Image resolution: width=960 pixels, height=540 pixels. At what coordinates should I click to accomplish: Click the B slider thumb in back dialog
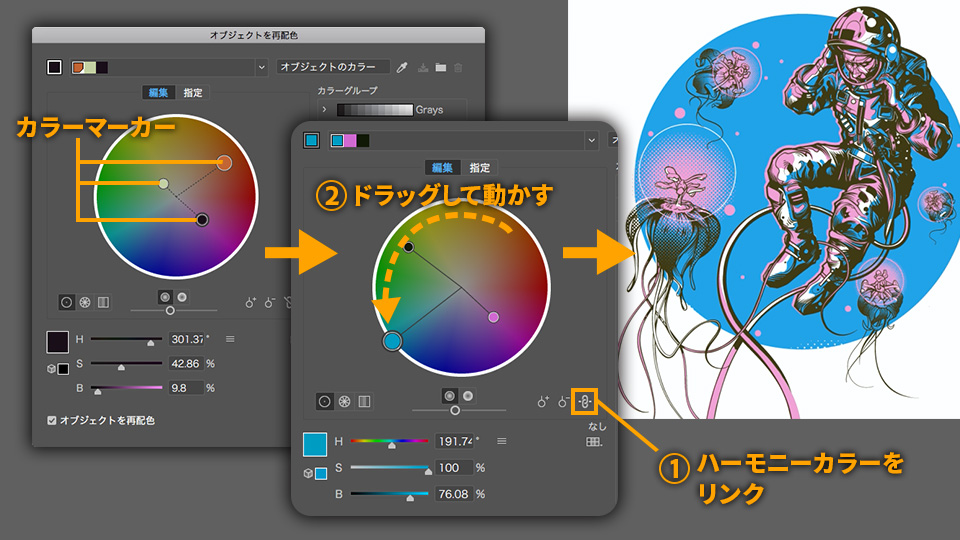click(x=97, y=392)
